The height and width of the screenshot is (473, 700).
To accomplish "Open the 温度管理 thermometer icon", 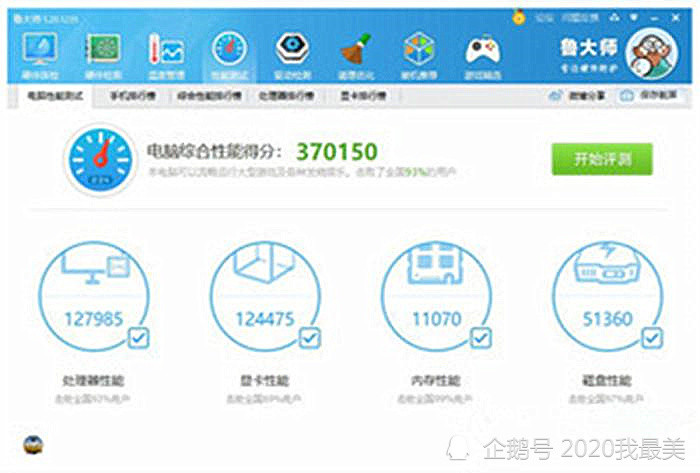I will tap(167, 49).
